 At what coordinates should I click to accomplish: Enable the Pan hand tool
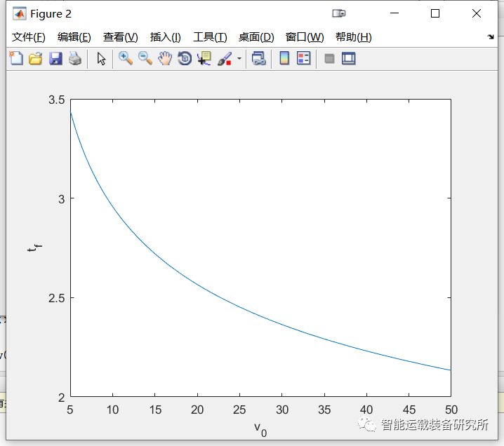coord(165,58)
